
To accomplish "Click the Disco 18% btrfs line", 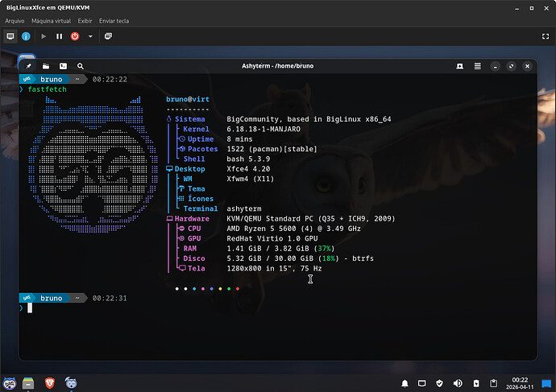I will [x=300, y=258].
